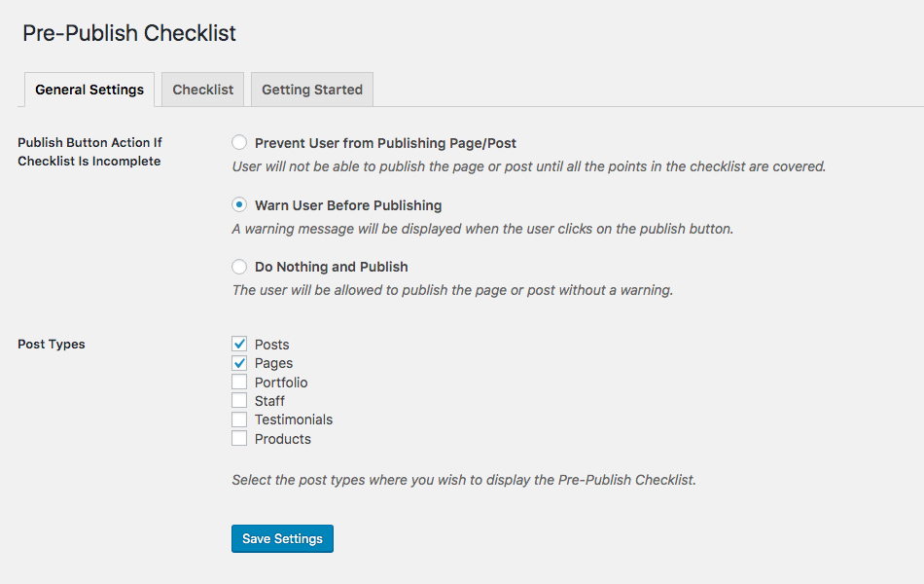Open the Getting Started tab
This screenshot has height=584, width=924.
312,90
